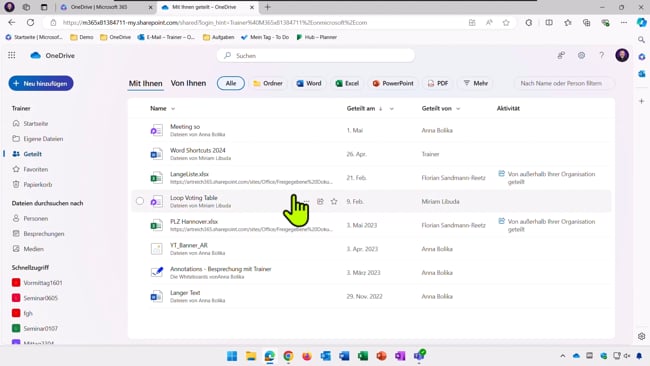Viewport: 650px width, 366px height.
Task: Browse files by Personen
Action: coord(35,218)
